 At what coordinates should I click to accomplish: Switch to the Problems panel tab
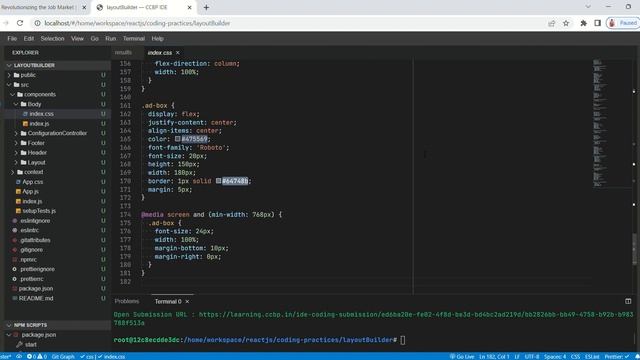click(x=127, y=301)
